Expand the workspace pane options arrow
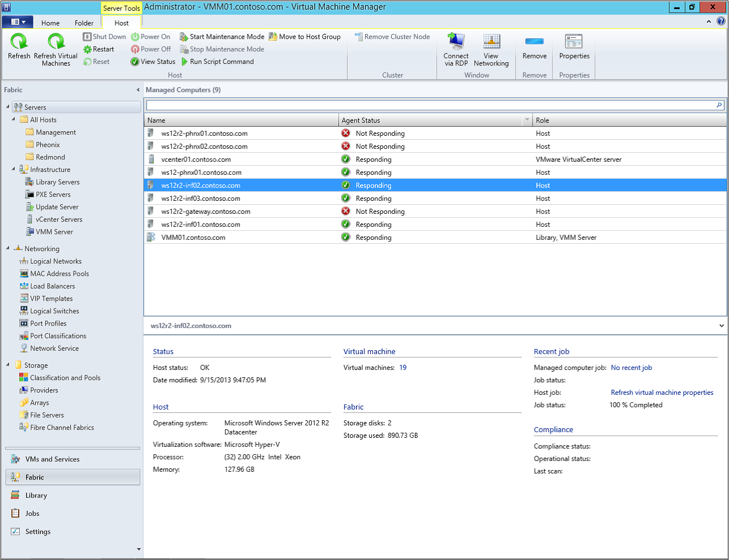The width and height of the screenshot is (729, 560). pyautogui.click(x=139, y=549)
